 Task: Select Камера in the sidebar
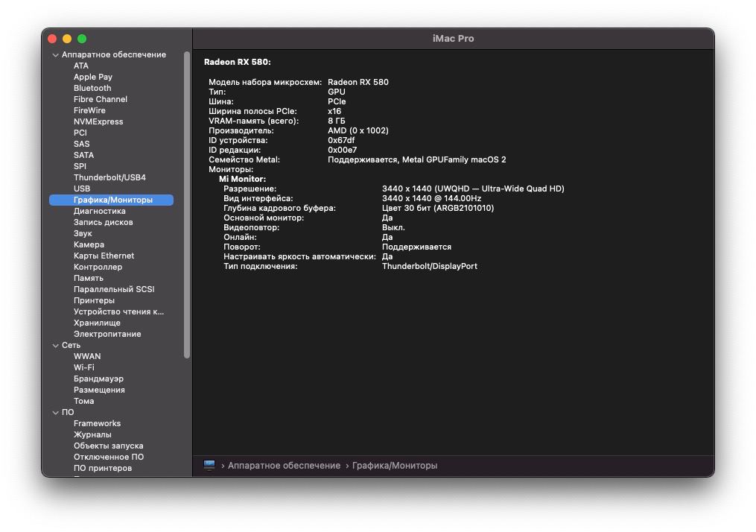click(89, 244)
